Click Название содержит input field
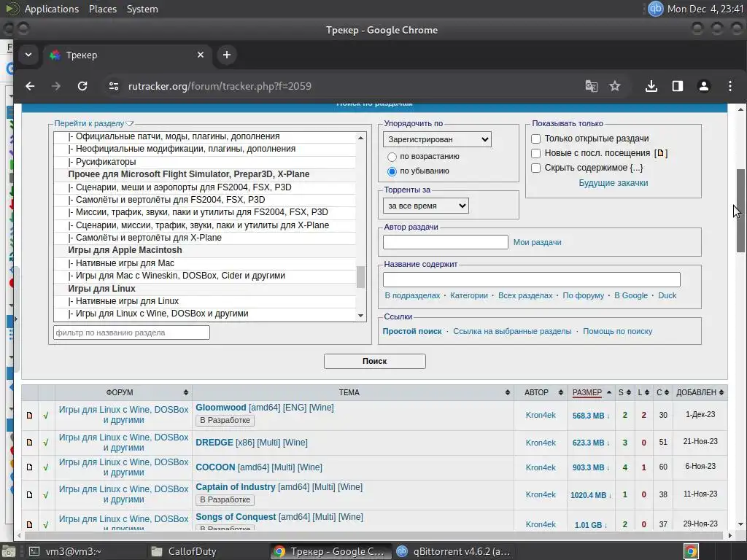 [x=532, y=279]
